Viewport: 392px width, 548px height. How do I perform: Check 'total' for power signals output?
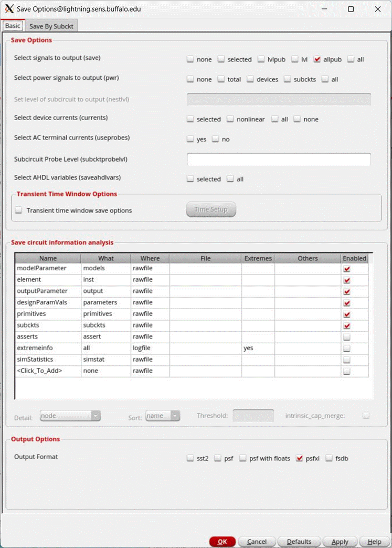pos(221,79)
